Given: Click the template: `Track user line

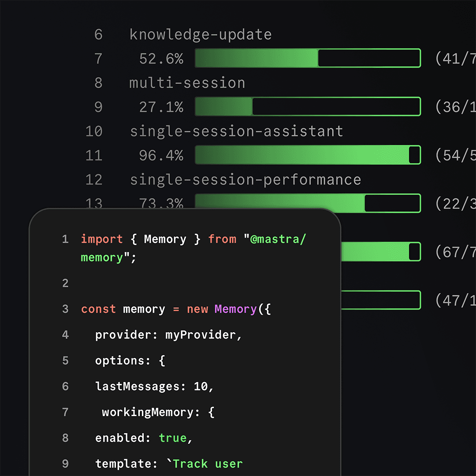Looking at the screenshot, I should [168, 464].
